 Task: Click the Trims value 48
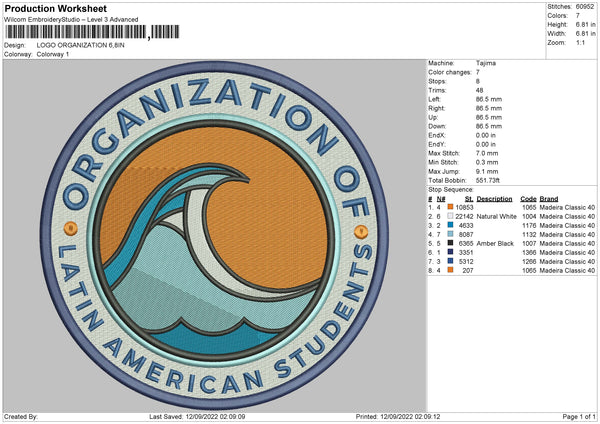(x=479, y=90)
